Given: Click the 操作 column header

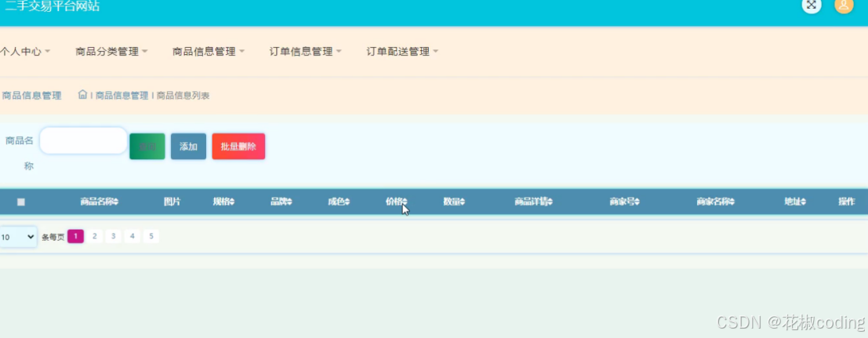Looking at the screenshot, I should (x=846, y=202).
